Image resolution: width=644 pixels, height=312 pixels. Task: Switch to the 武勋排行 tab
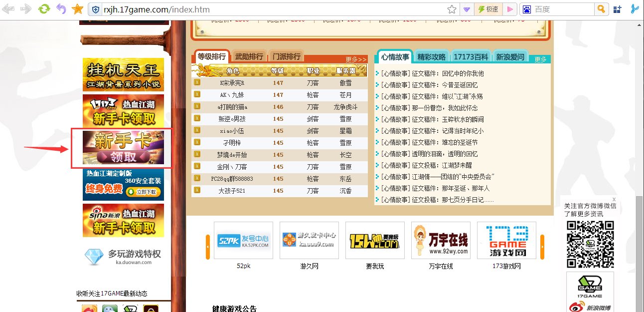click(249, 57)
